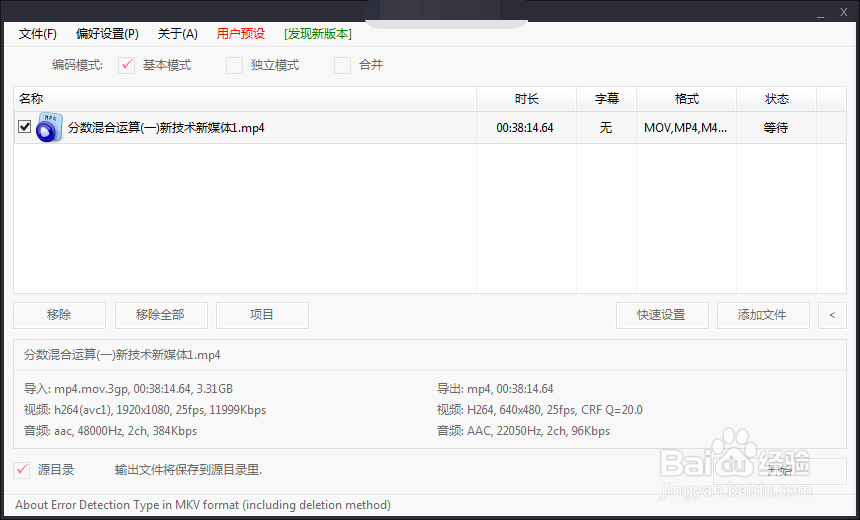Click the duration cell 00:38:14.64 in the row
Screen dimensions: 860x520
(525, 128)
